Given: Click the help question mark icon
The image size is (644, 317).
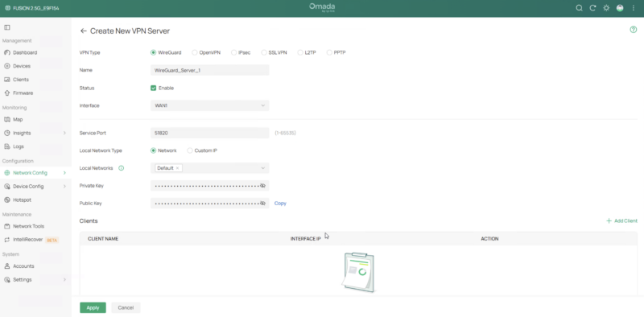Looking at the screenshot, I should 634,30.
